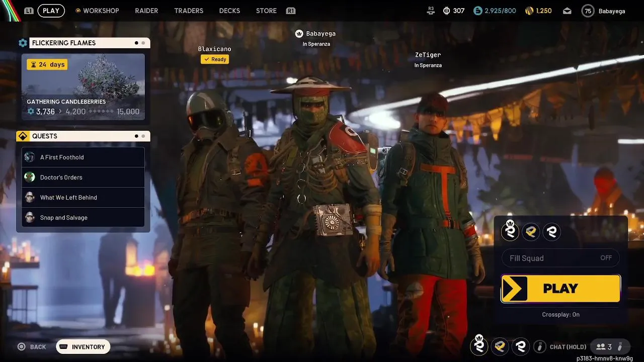This screenshot has height=362, width=644.
Task: Click the circle icon next to BACK
Action: tap(21, 346)
